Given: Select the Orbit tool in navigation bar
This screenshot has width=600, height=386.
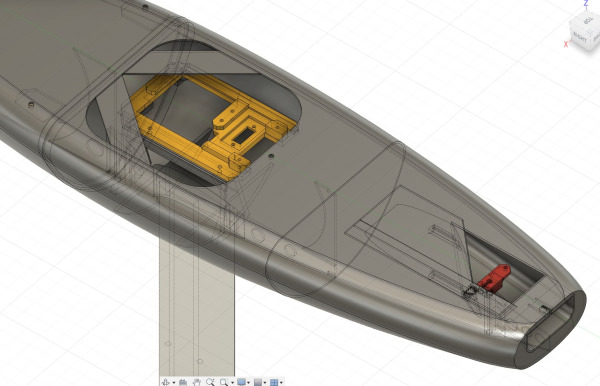Looking at the screenshot, I should point(166,382).
